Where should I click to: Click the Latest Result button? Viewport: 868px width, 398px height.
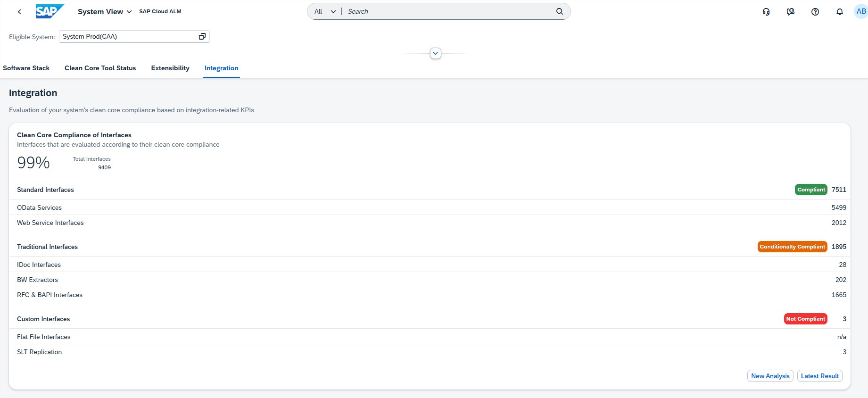click(x=819, y=376)
